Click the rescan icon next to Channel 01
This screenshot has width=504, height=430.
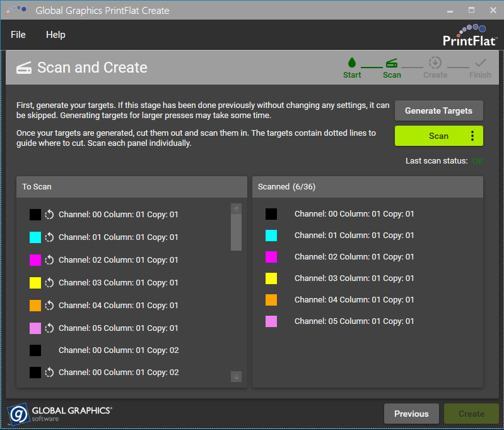point(49,237)
